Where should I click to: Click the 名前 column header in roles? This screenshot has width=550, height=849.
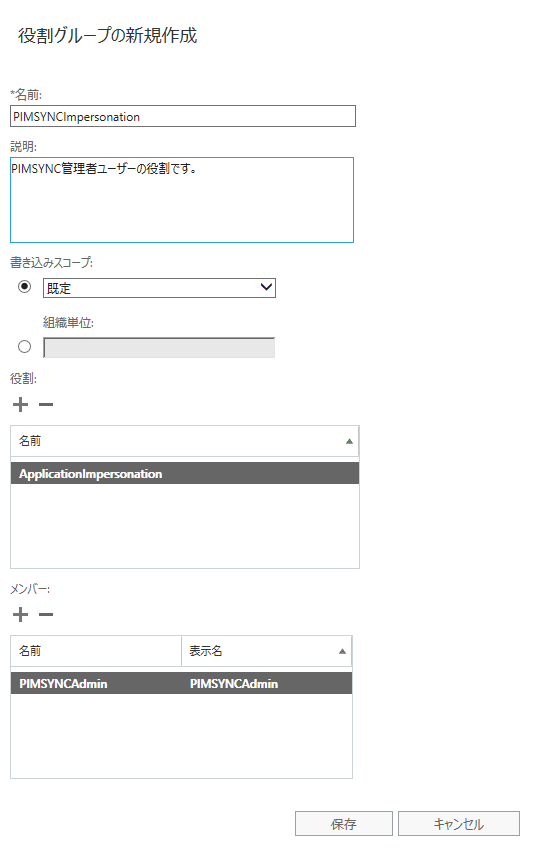[x=185, y=441]
